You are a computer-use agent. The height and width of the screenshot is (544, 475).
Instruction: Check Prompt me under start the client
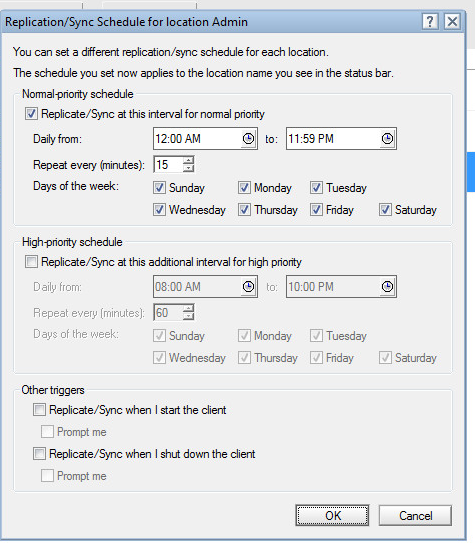point(47,432)
